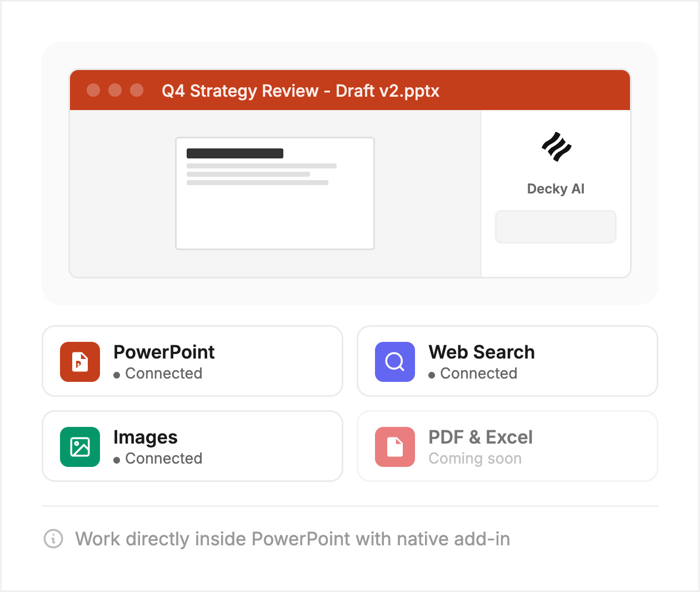
Task: Open the PowerPoint integration card
Action: [x=192, y=361]
